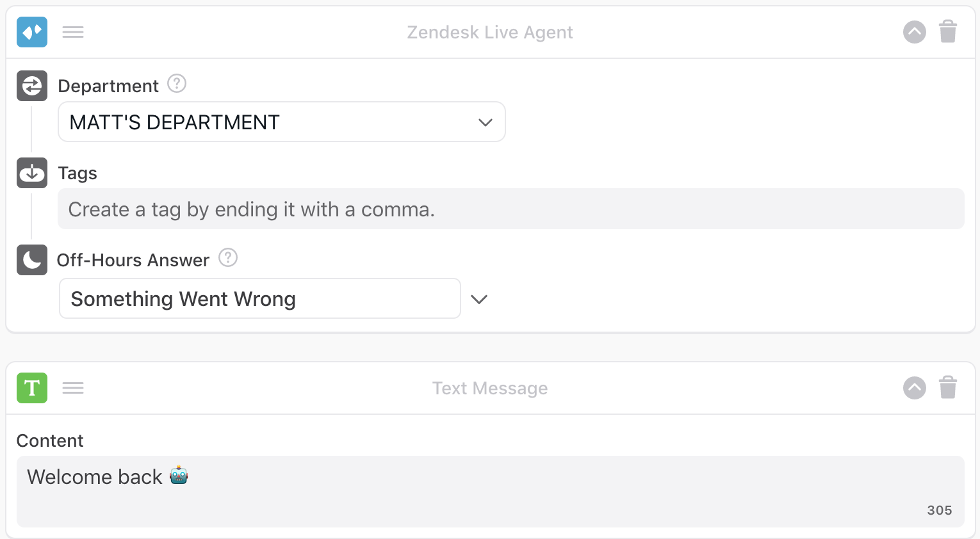This screenshot has height=539, width=980.
Task: Click the Tags download icon
Action: 32,173
